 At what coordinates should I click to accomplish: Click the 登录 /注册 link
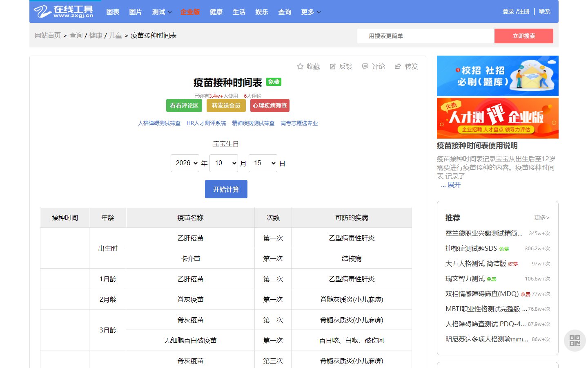[516, 11]
